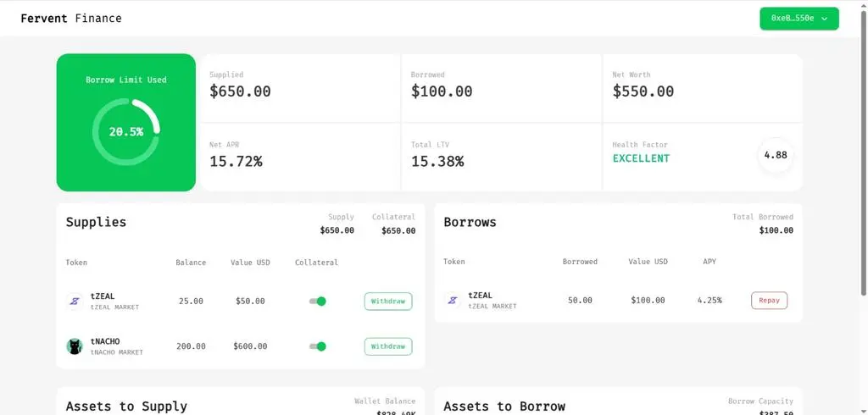This screenshot has width=868, height=415.
Task: Withdraw from the tZEAL supply position
Action: (x=388, y=302)
